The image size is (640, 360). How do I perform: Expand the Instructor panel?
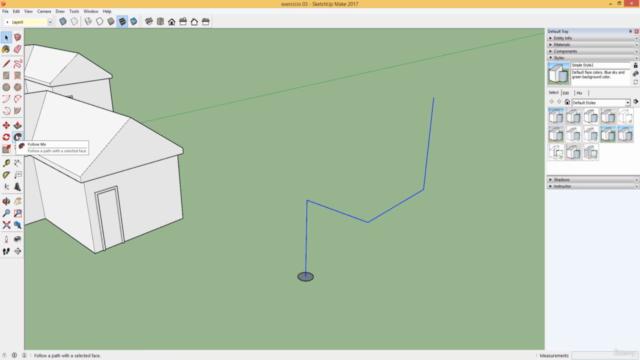coord(593,186)
